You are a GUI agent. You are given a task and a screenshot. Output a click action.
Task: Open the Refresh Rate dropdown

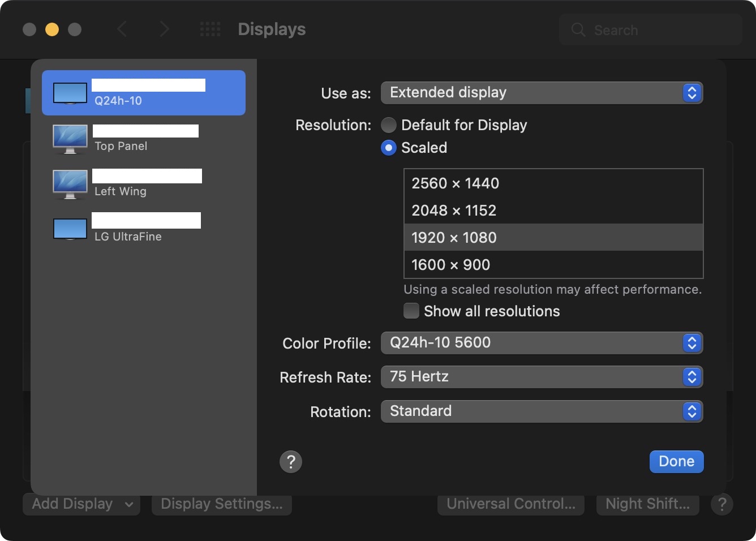[x=542, y=377]
